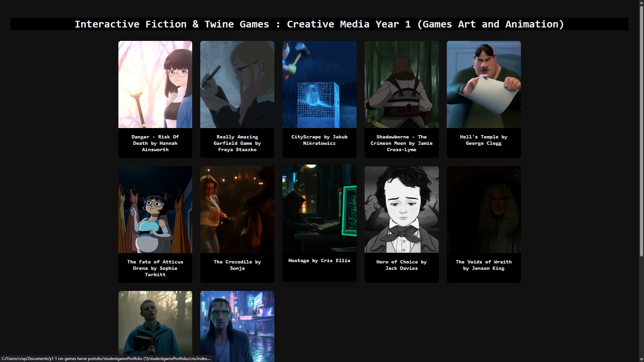
Task: Click the scrollbar up arrow
Action: click(641, 3)
